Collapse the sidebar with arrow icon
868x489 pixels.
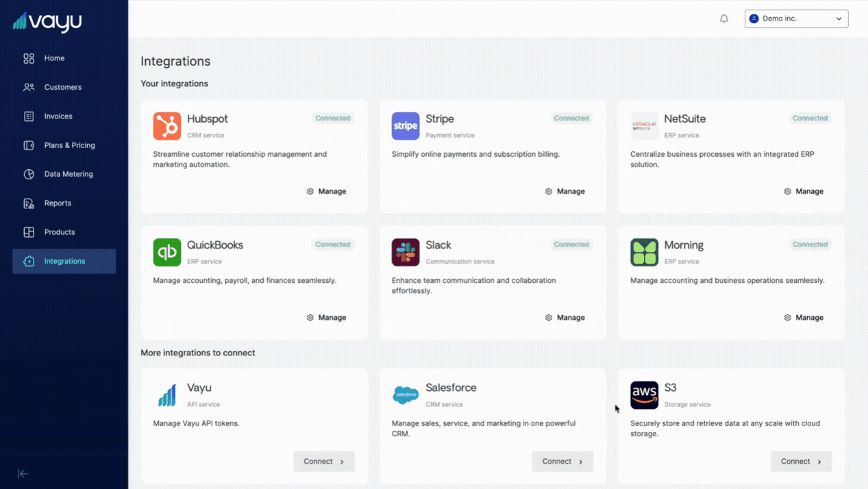(23, 474)
